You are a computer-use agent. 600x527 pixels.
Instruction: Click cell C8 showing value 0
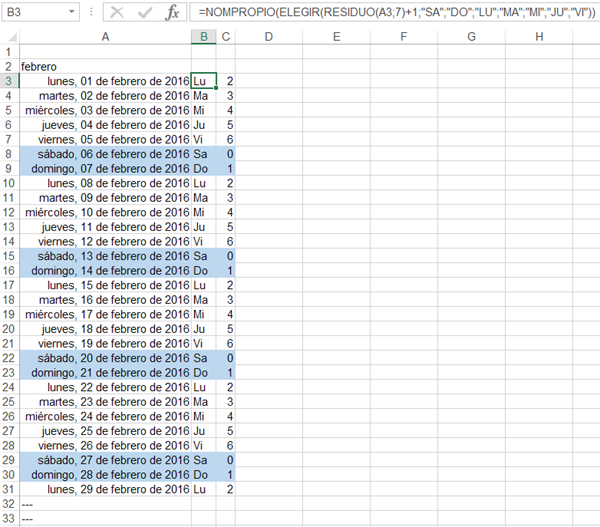[226, 154]
